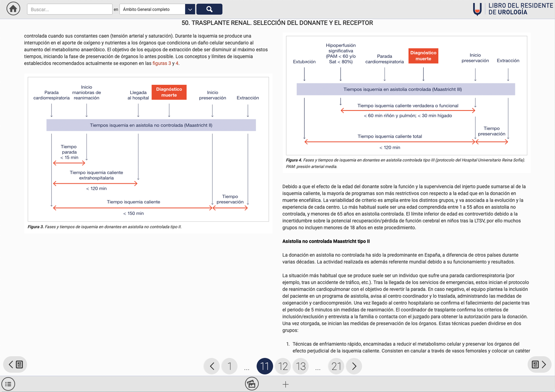Follow the figure '4' link
The width and height of the screenshot is (555, 392).
tap(177, 63)
